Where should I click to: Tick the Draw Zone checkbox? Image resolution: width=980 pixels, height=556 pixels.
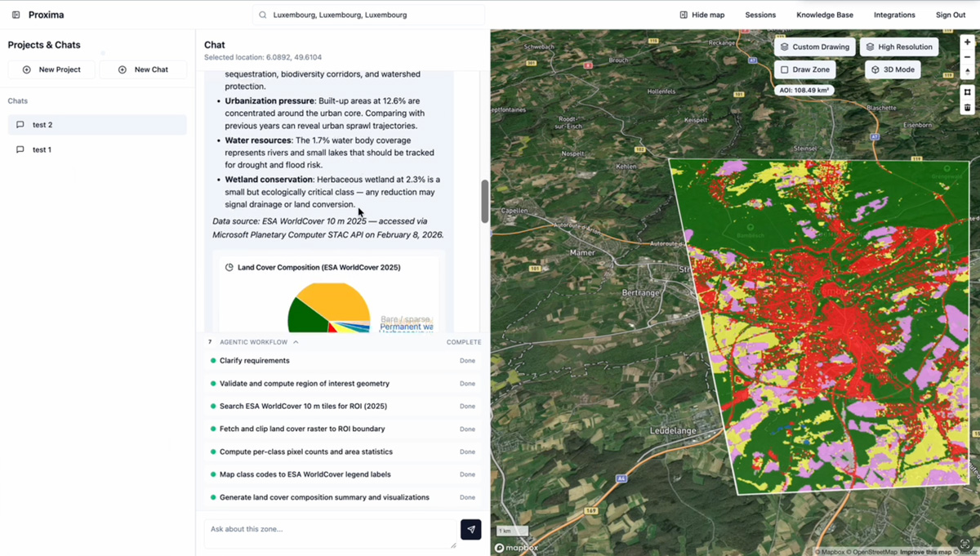(785, 69)
